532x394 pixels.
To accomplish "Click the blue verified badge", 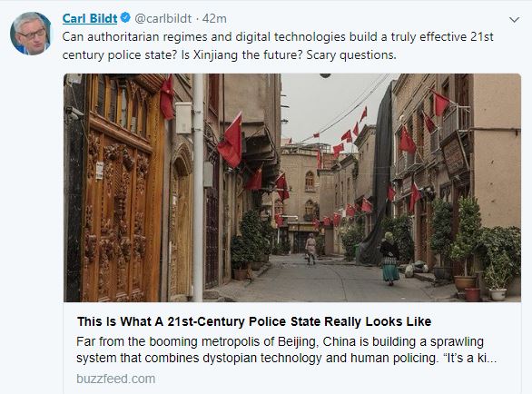I will click(x=125, y=17).
